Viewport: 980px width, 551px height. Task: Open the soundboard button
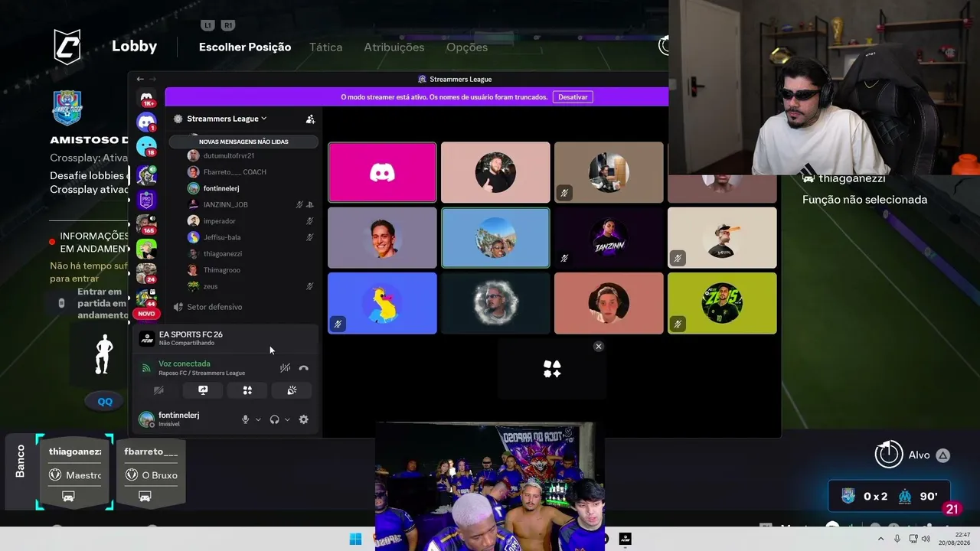click(x=292, y=390)
